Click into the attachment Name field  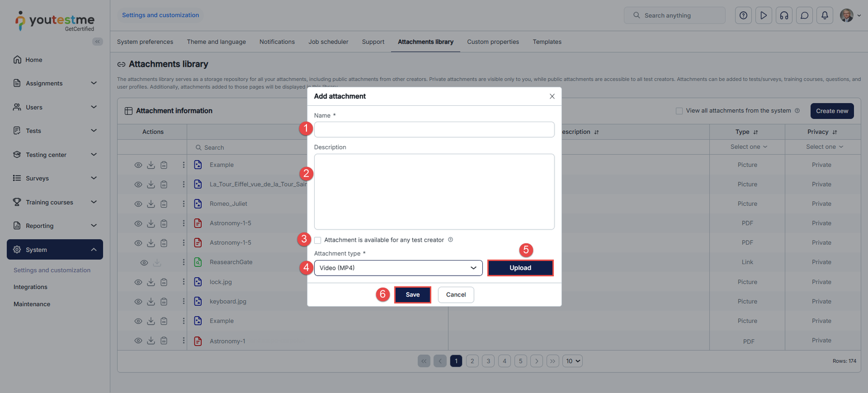tap(434, 129)
